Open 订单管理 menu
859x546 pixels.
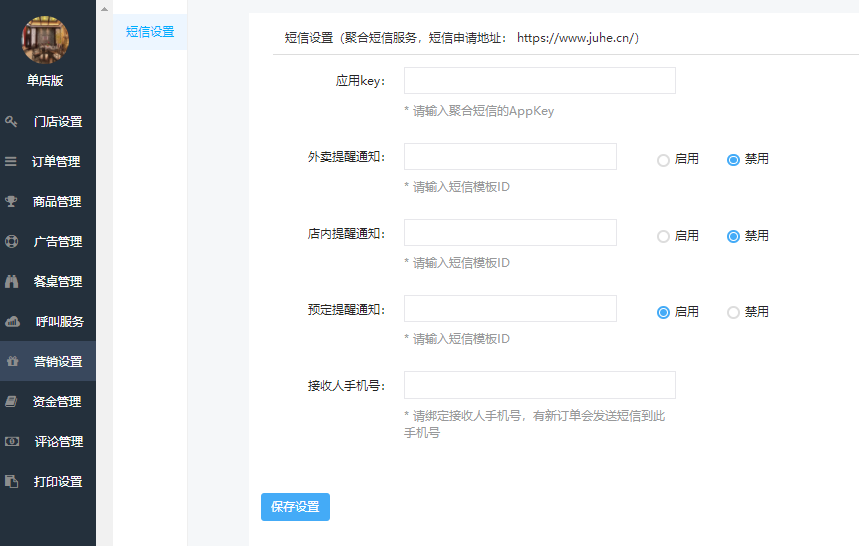pos(48,161)
